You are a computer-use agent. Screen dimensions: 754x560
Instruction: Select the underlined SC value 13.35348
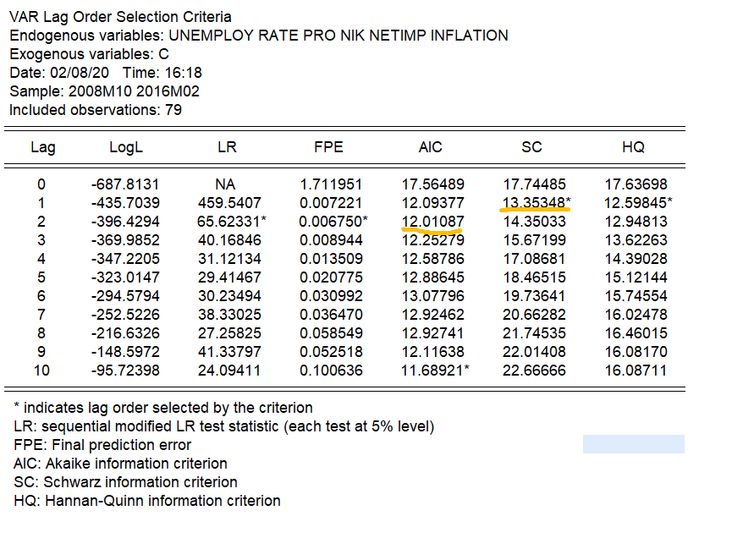pos(534,202)
